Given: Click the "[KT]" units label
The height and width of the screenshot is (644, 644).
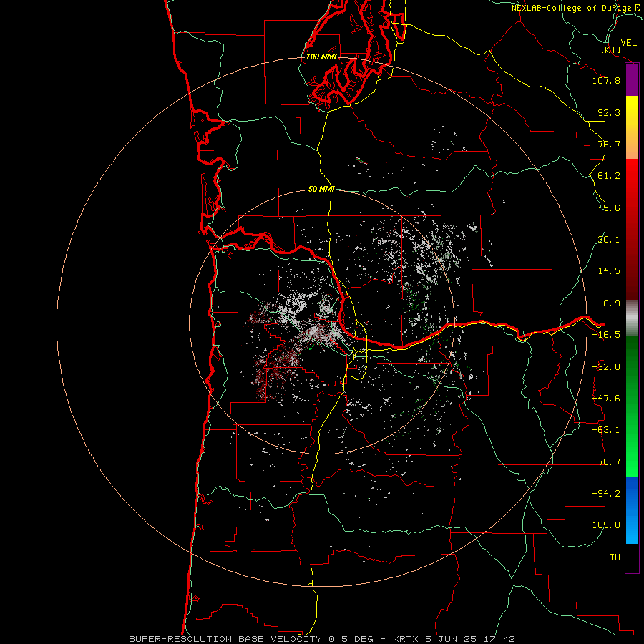Looking at the screenshot, I should pyautogui.click(x=611, y=49).
